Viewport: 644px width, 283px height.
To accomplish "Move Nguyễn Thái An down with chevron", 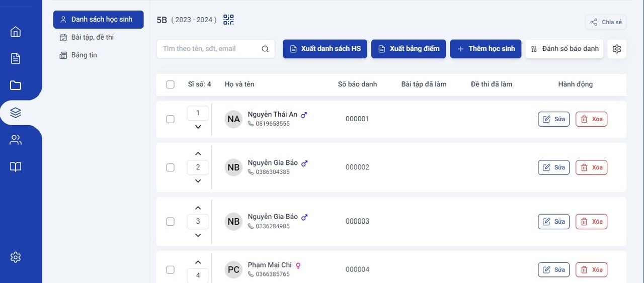I will [x=198, y=127].
